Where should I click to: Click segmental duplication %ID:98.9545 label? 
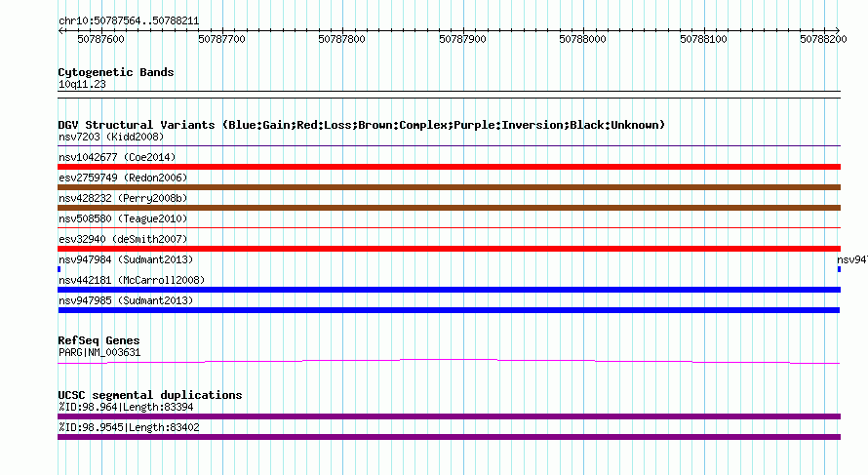point(129,427)
